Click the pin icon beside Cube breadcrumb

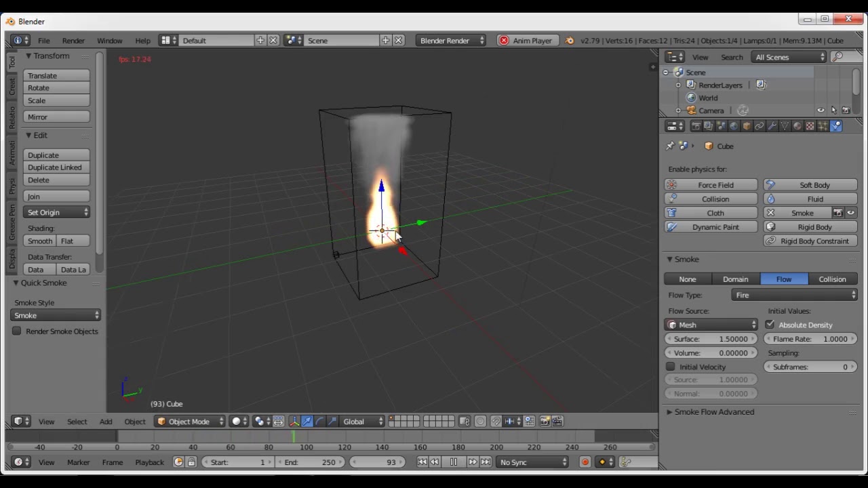point(671,146)
